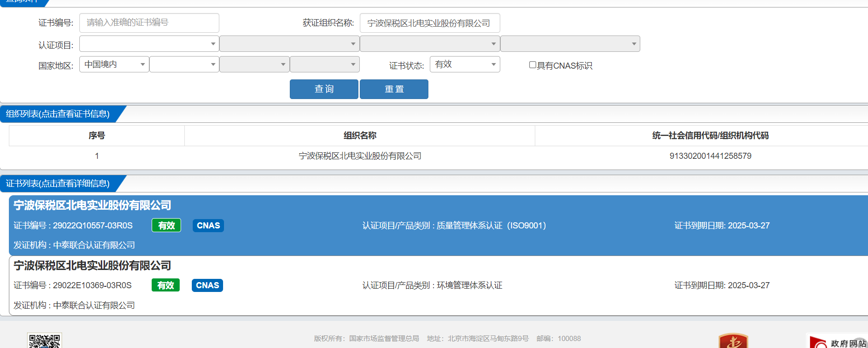
Task: Open the second 认证项目 dropdown
Action: pyautogui.click(x=289, y=44)
